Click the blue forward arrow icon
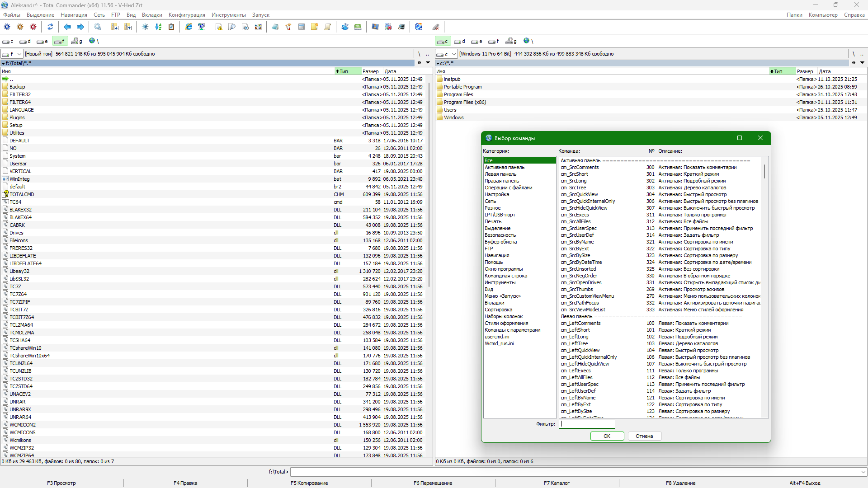This screenshot has width=868, height=488. point(80,27)
